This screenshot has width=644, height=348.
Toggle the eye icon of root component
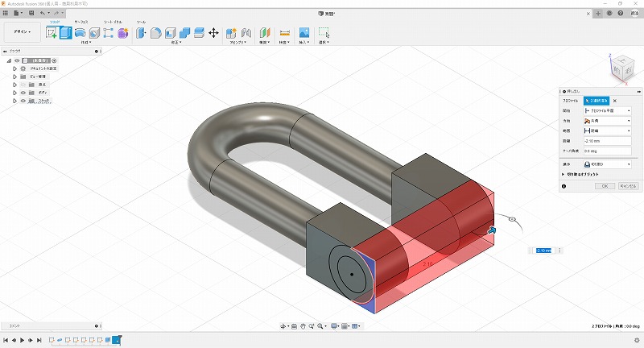click(16, 60)
